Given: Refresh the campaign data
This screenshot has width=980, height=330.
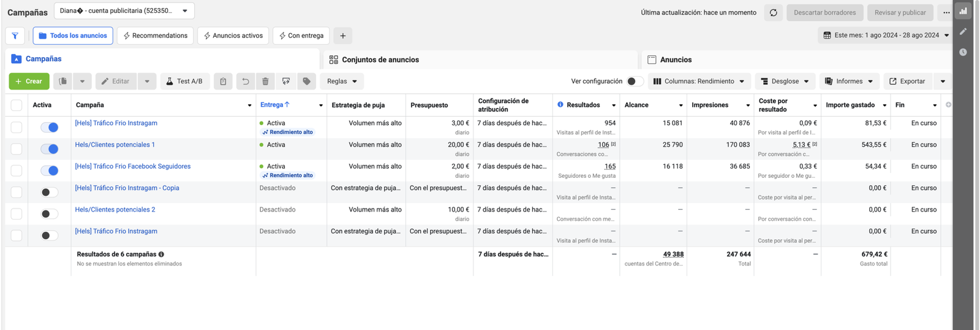Looking at the screenshot, I should pos(774,12).
